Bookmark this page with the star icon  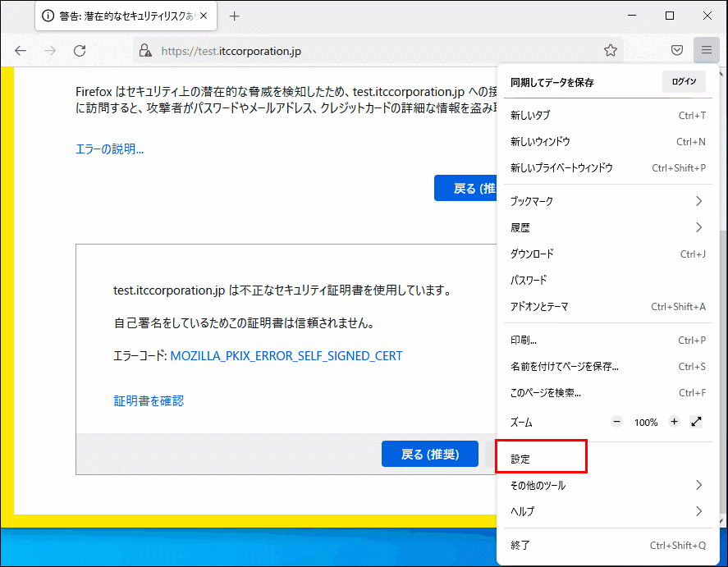point(611,50)
